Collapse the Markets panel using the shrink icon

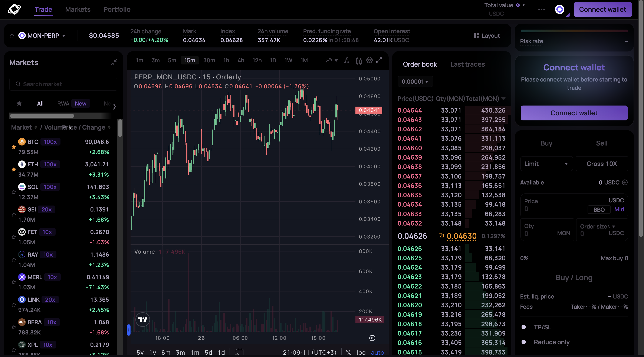(114, 62)
